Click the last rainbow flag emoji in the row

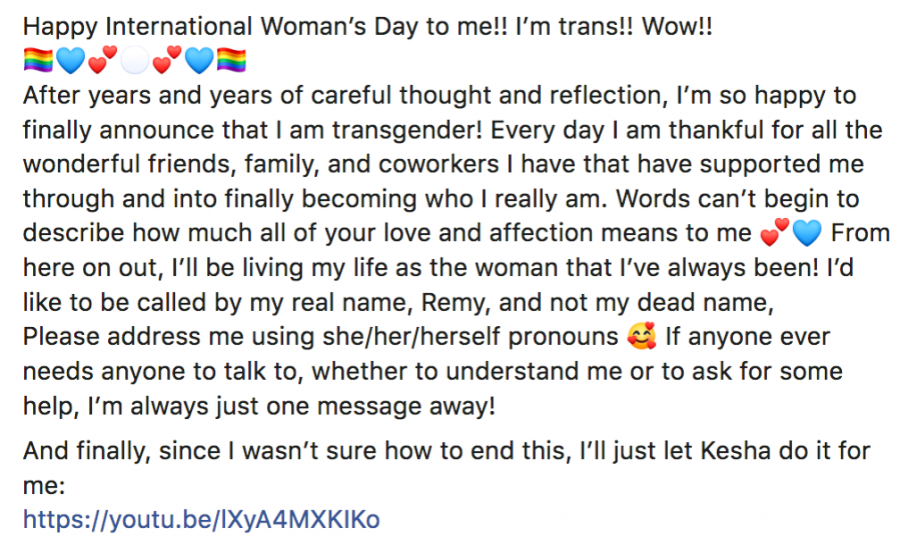pyautogui.click(x=231, y=60)
